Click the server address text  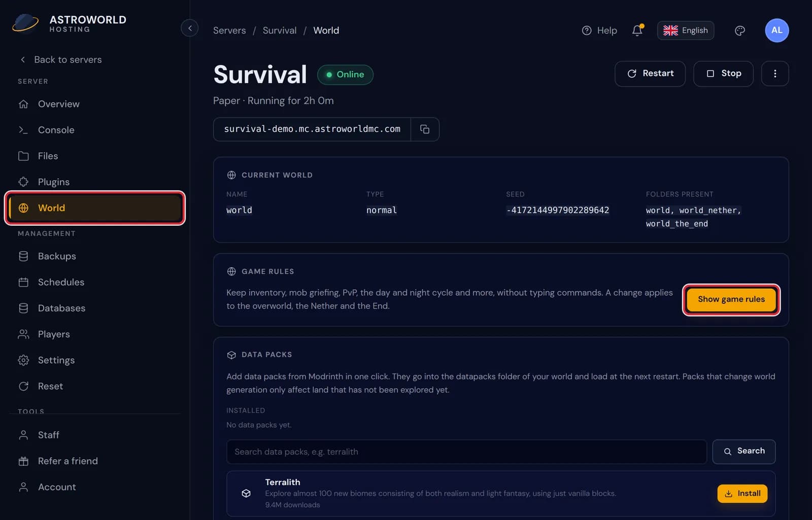(312, 129)
